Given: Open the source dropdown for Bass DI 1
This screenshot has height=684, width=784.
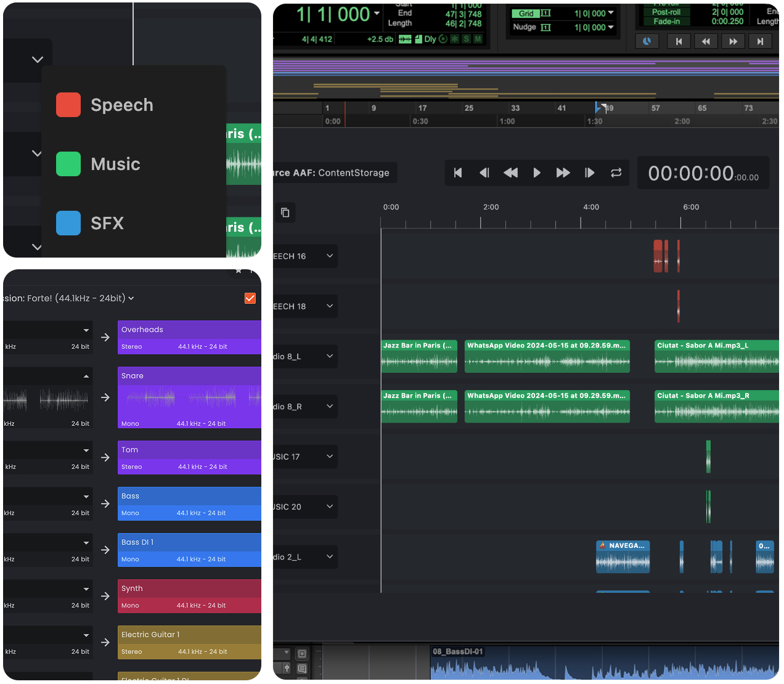Looking at the screenshot, I should pyautogui.click(x=86, y=543).
